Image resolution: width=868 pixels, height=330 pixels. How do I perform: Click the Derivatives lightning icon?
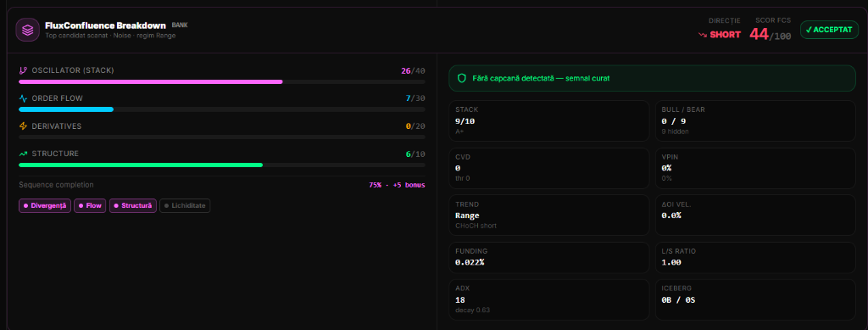pos(23,126)
